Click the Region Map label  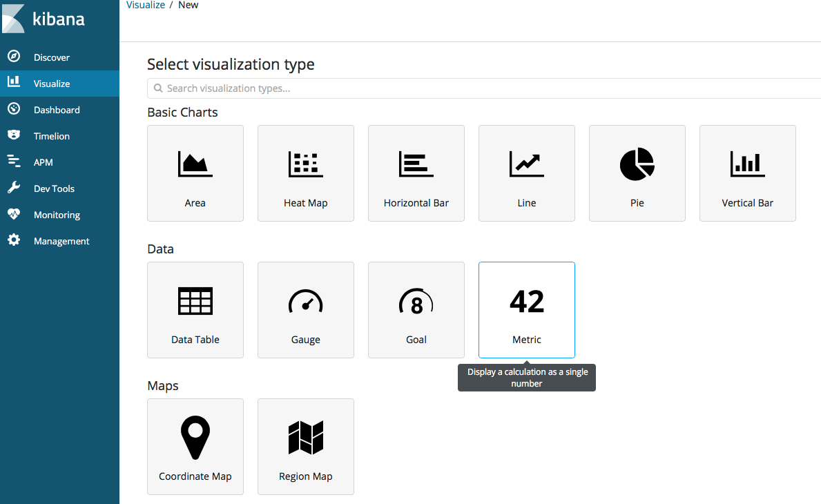point(306,476)
